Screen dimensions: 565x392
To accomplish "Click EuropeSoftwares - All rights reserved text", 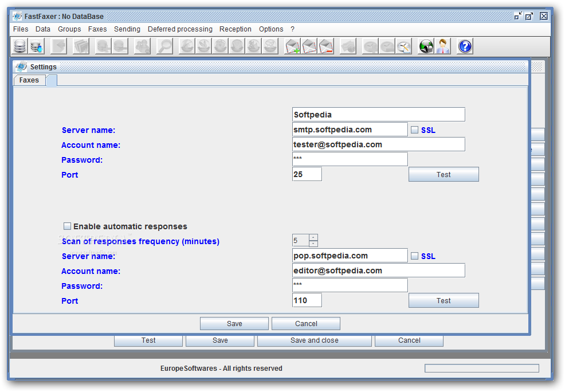I will [221, 369].
